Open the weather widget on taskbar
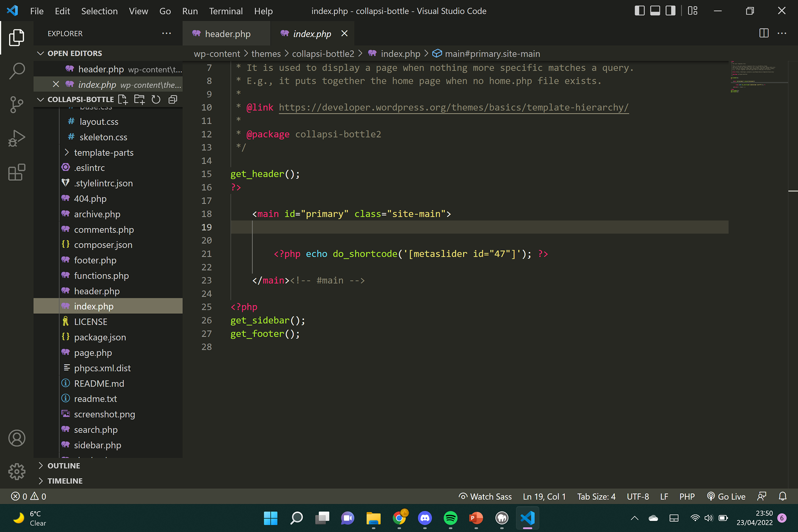Image resolution: width=798 pixels, height=532 pixels. (x=29, y=518)
